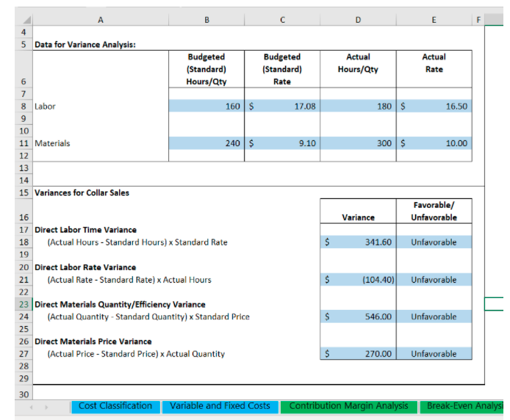This screenshot has height=420, width=510.
Task: Select row 11 header
Action: (x=24, y=143)
